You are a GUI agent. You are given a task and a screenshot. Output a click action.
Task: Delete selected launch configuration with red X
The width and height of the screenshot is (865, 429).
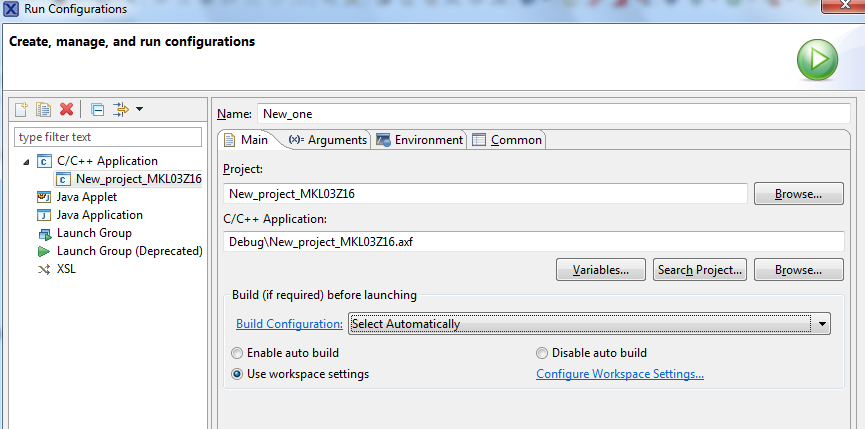tap(66, 109)
